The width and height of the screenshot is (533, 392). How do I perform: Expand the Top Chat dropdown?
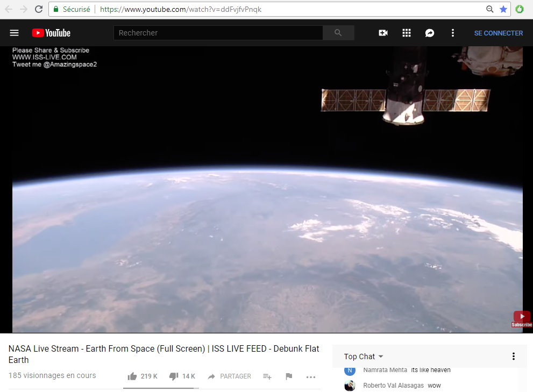(364, 357)
